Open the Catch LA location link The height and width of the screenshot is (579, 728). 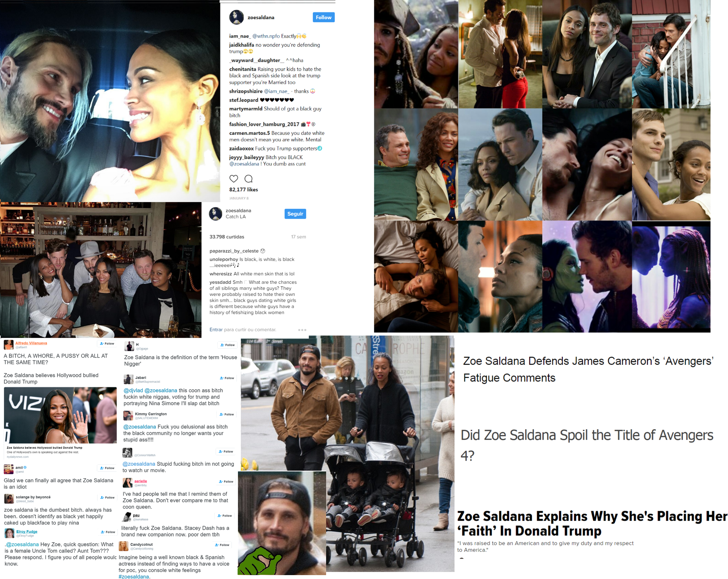pyautogui.click(x=235, y=217)
